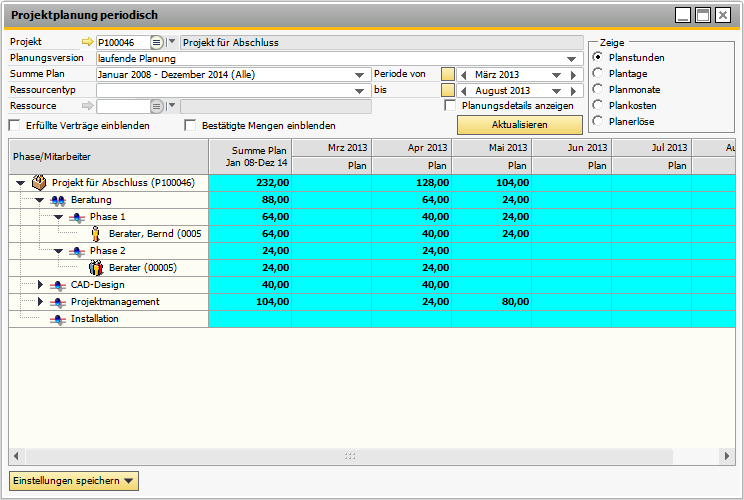This screenshot has width=744, height=500.
Task: Step Periode von month back from März 2013
Action: (x=463, y=75)
